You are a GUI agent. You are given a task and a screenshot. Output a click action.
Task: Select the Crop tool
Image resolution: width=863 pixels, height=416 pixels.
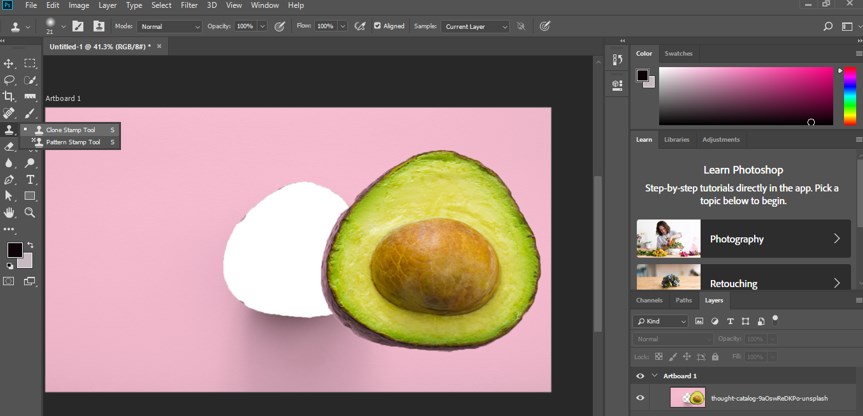pyautogui.click(x=9, y=96)
